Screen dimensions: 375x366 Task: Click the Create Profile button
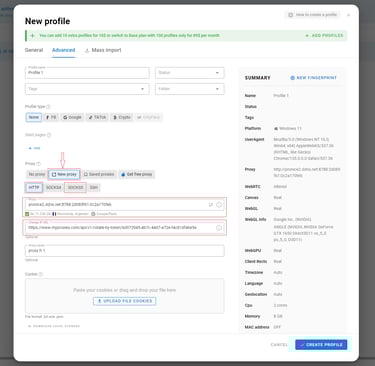(x=321, y=345)
